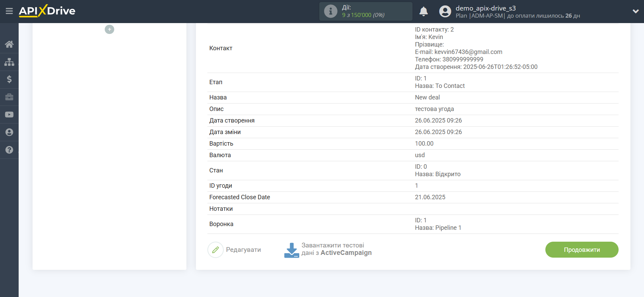This screenshot has height=297, width=644.
Task: Click the pencil edit icon
Action: [x=216, y=250]
